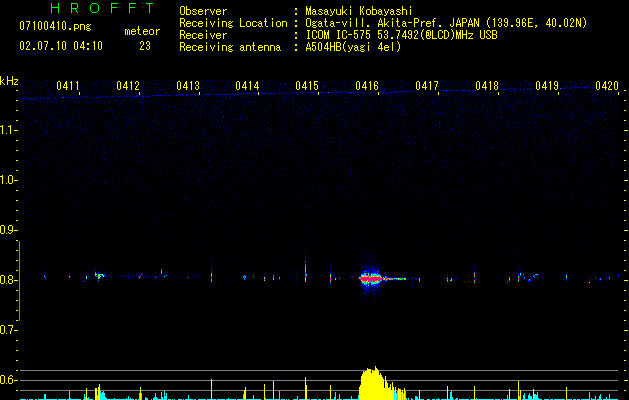This screenshot has height=400, width=629.
Task: Click the Ogata-vill. Akita-Pref. JAPAN location text
Action: [x=446, y=23]
